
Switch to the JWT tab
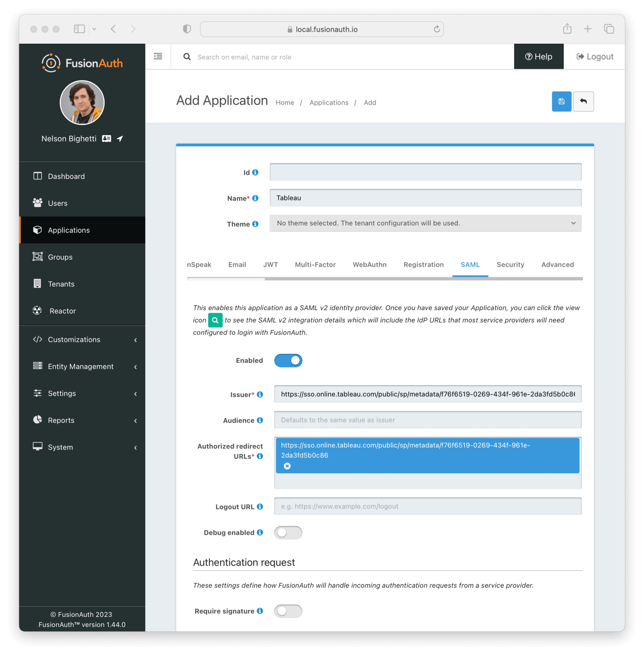(270, 264)
